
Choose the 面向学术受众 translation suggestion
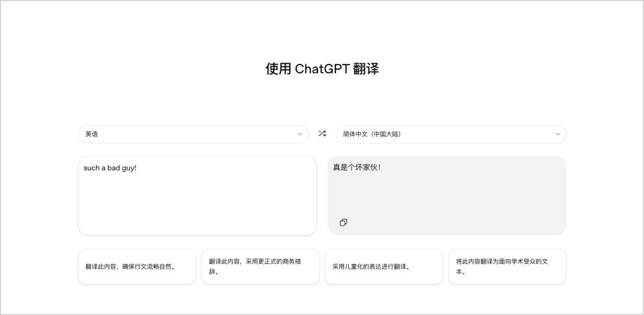(x=507, y=267)
